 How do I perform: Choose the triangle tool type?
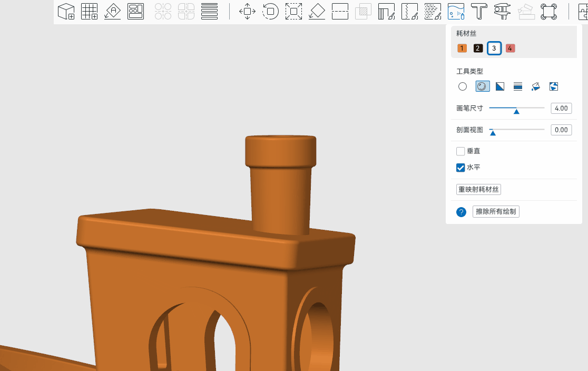click(x=500, y=86)
